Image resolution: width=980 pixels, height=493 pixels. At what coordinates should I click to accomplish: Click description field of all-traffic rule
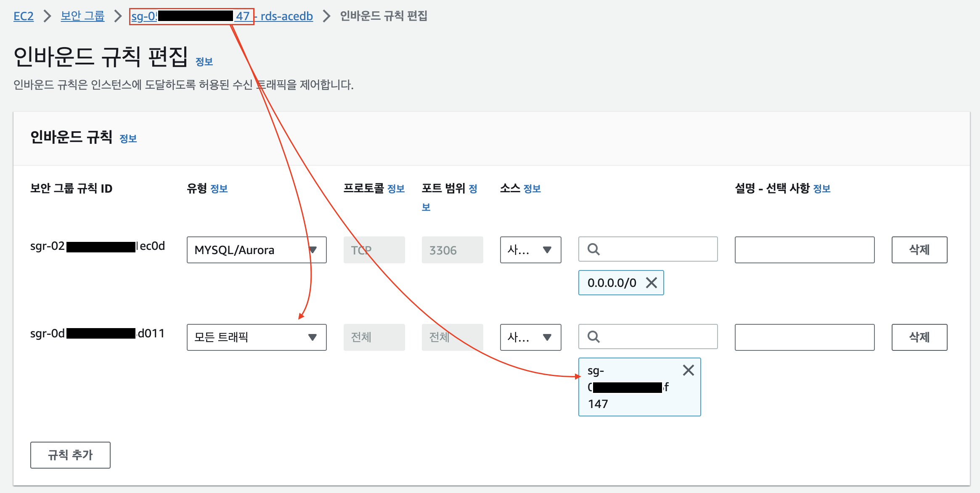pos(804,337)
